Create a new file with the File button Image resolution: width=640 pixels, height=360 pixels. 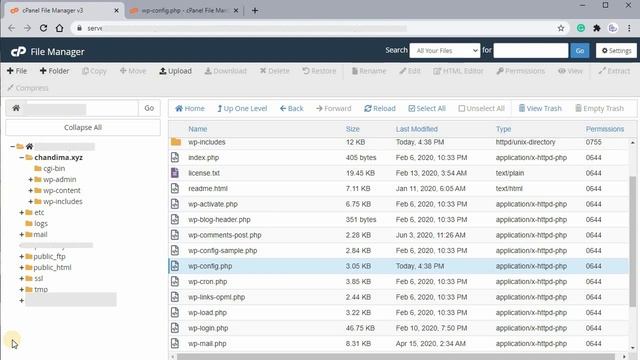click(17, 71)
